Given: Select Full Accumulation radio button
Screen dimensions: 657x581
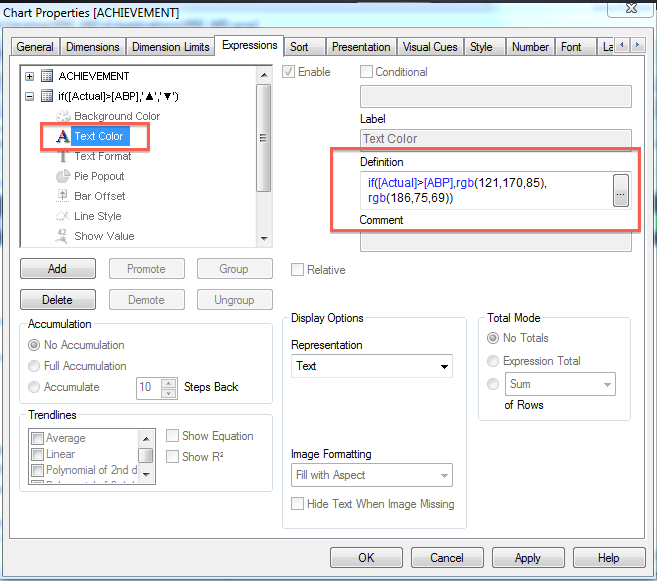Looking at the screenshot, I should pyautogui.click(x=34, y=366).
